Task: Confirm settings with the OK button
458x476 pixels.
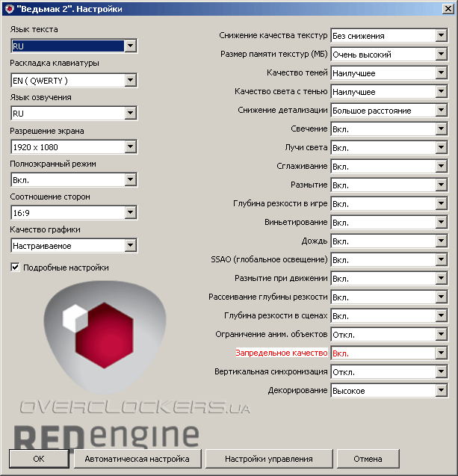Action: [x=39, y=458]
